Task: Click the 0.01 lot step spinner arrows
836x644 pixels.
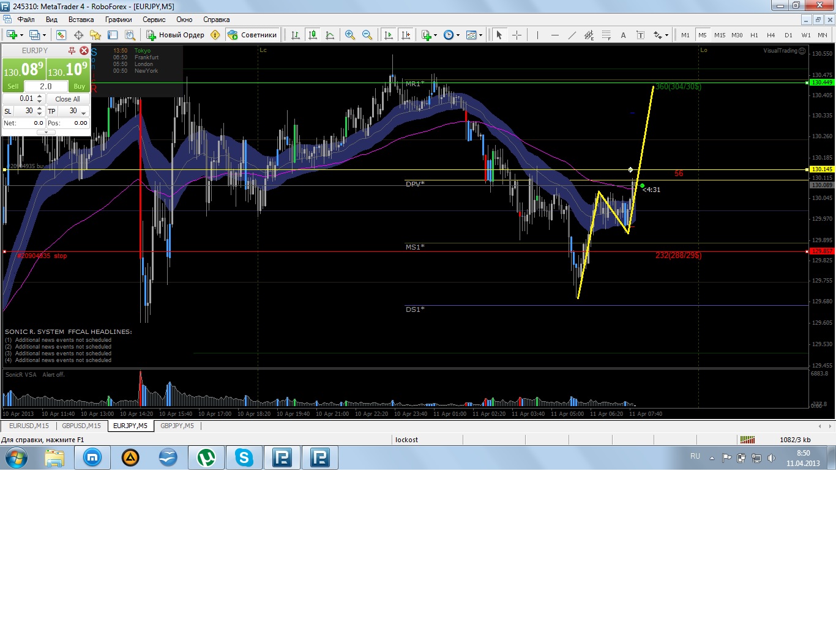Action: click(40, 98)
